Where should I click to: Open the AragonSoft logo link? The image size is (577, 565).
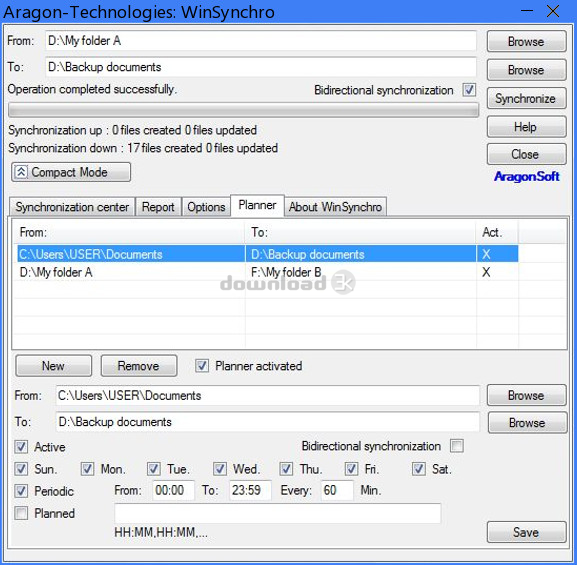point(526,177)
